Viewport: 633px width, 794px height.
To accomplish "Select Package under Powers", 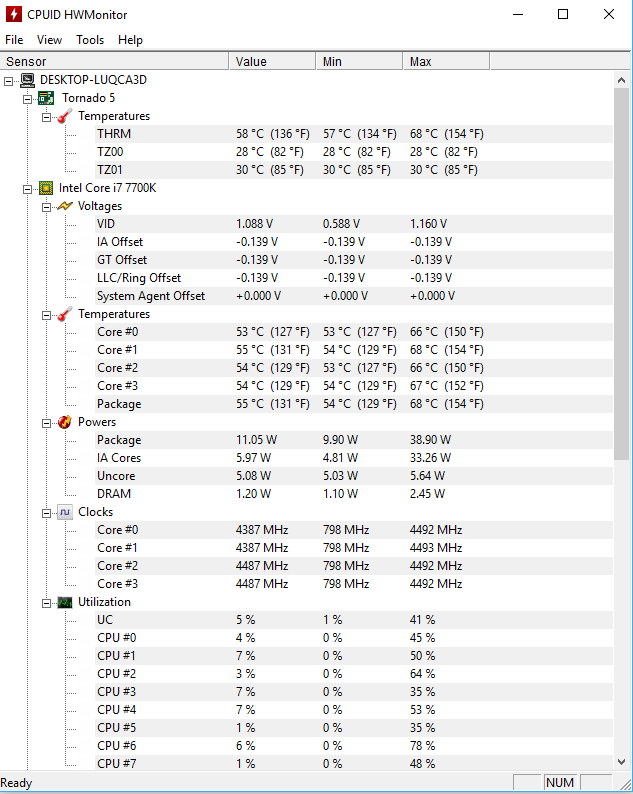I will (x=354, y=440).
